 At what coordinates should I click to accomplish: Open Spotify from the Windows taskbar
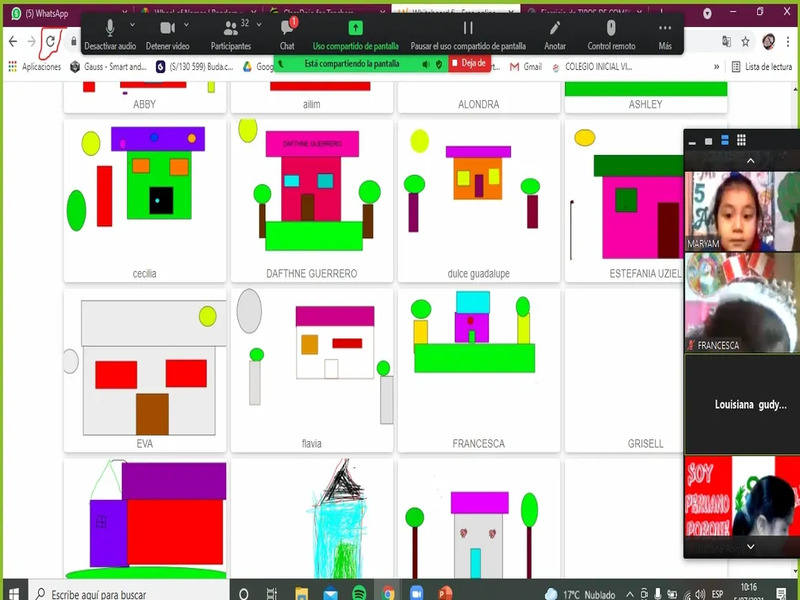[x=359, y=593]
